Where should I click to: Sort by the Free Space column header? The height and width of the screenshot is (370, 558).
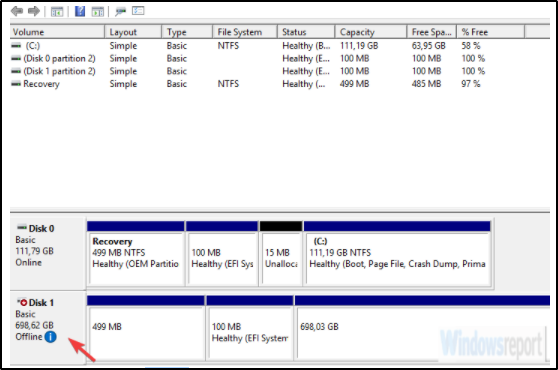coord(432,32)
